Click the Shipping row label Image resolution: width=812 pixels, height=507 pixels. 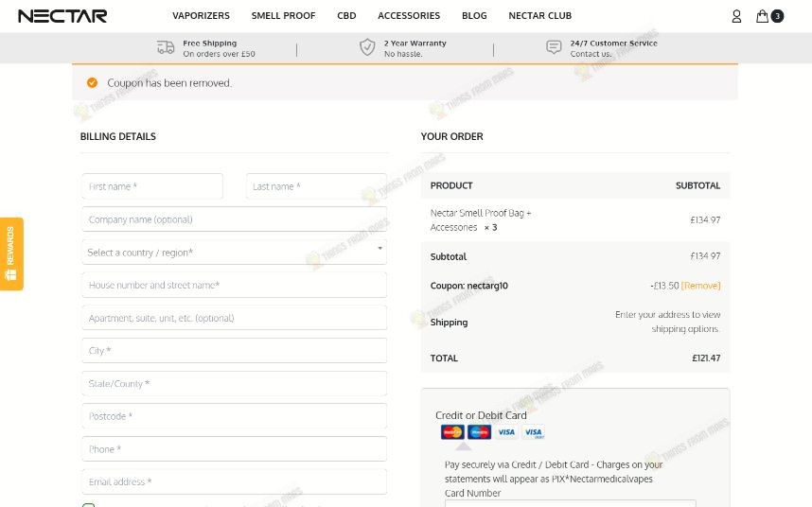(x=449, y=323)
